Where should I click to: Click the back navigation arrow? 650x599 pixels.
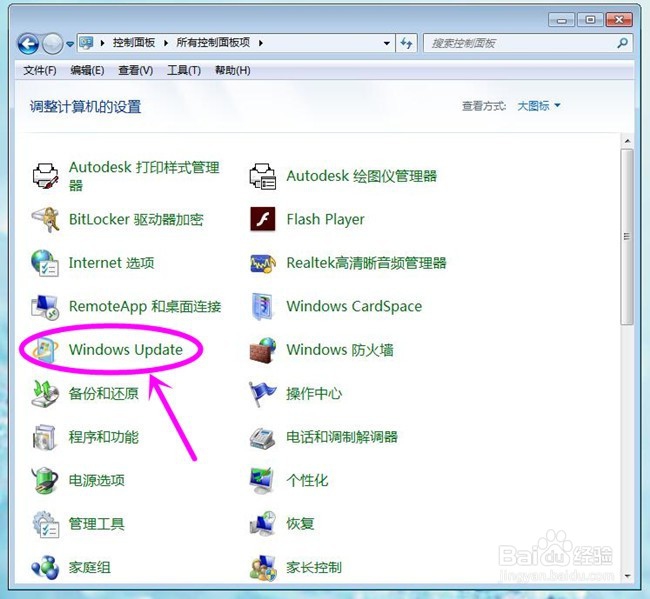28,44
